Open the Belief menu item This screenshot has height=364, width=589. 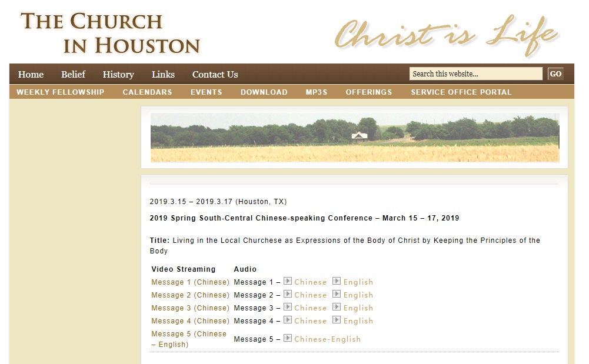[x=73, y=75]
